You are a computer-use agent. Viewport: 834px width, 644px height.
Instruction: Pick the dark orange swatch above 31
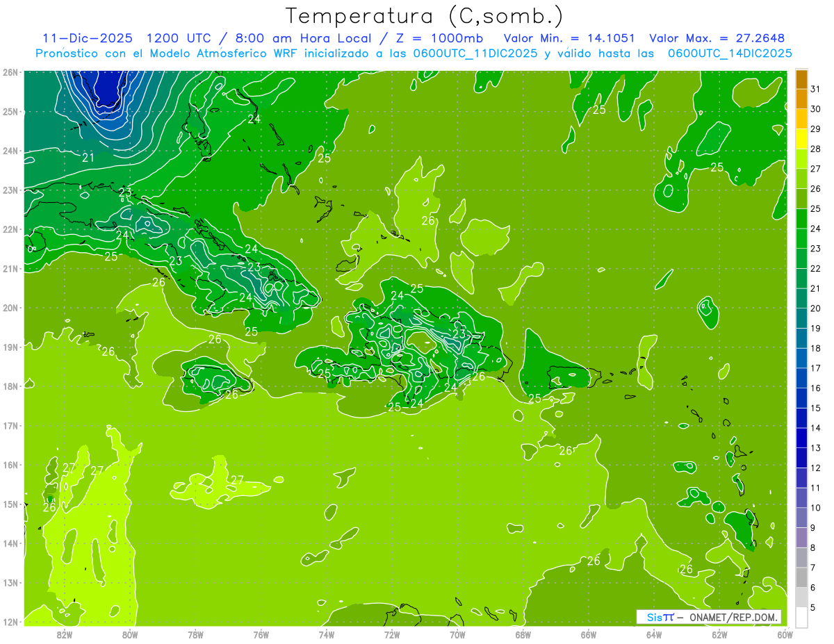[801, 79]
